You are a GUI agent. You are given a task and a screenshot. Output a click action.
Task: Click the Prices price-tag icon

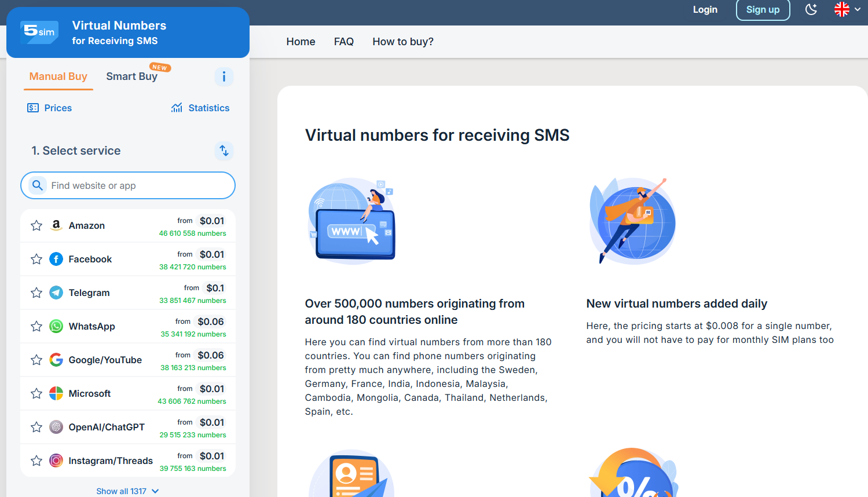click(x=33, y=108)
